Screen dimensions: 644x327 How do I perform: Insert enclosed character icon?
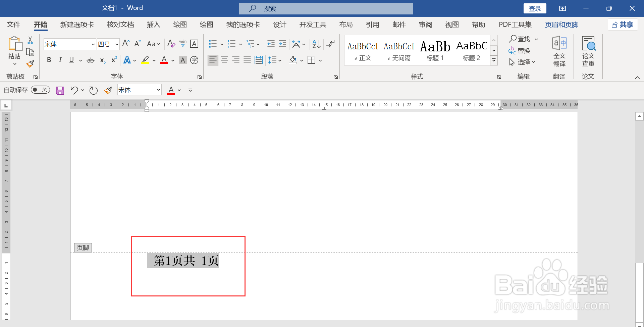pyautogui.click(x=194, y=60)
